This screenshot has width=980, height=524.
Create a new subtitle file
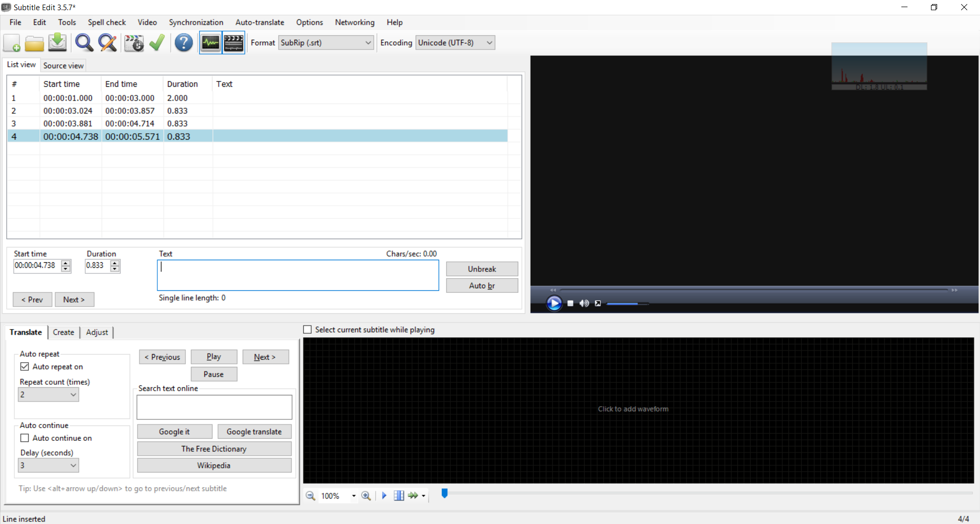11,43
